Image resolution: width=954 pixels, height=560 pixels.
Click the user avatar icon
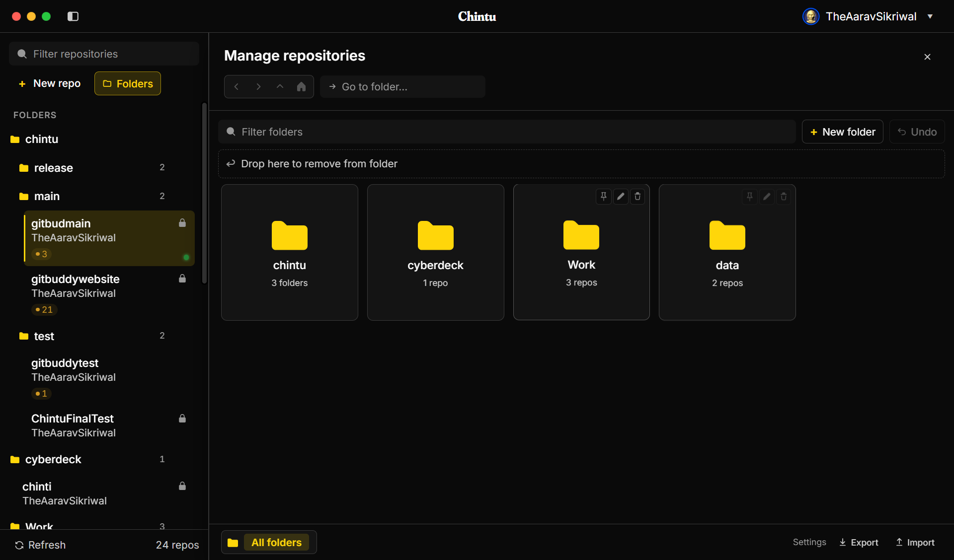811,16
